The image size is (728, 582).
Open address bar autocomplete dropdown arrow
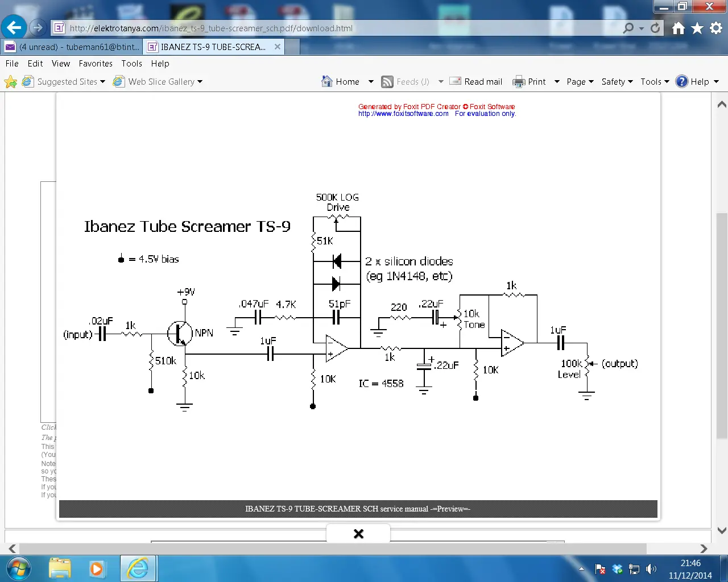pos(642,28)
